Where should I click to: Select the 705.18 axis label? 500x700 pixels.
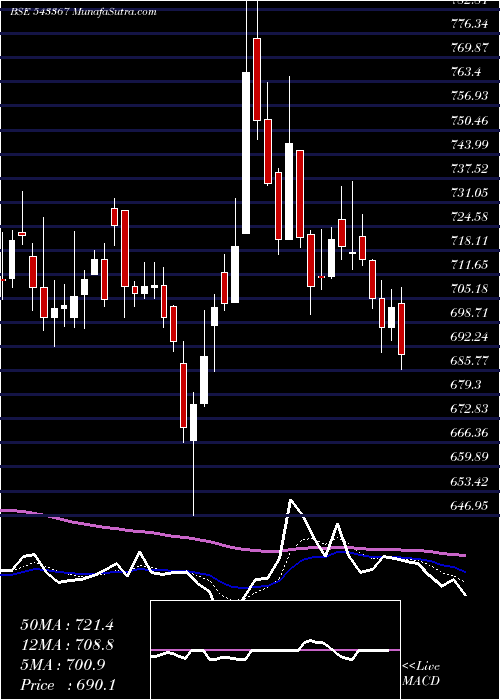pos(469,289)
